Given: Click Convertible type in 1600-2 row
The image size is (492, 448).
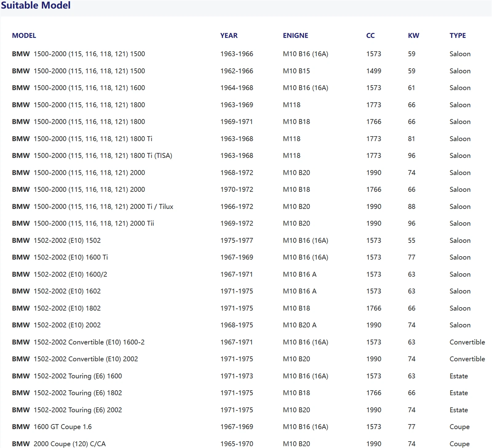Looking at the screenshot, I should (467, 342).
